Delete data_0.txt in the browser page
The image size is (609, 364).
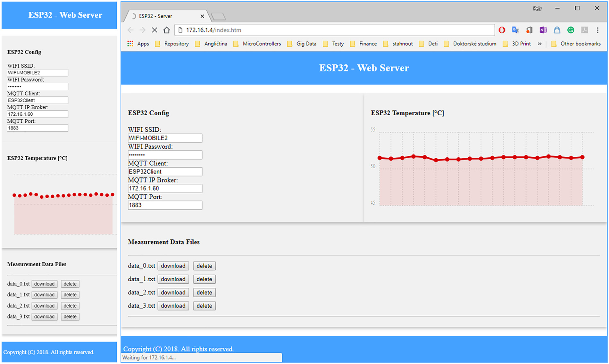(204, 266)
